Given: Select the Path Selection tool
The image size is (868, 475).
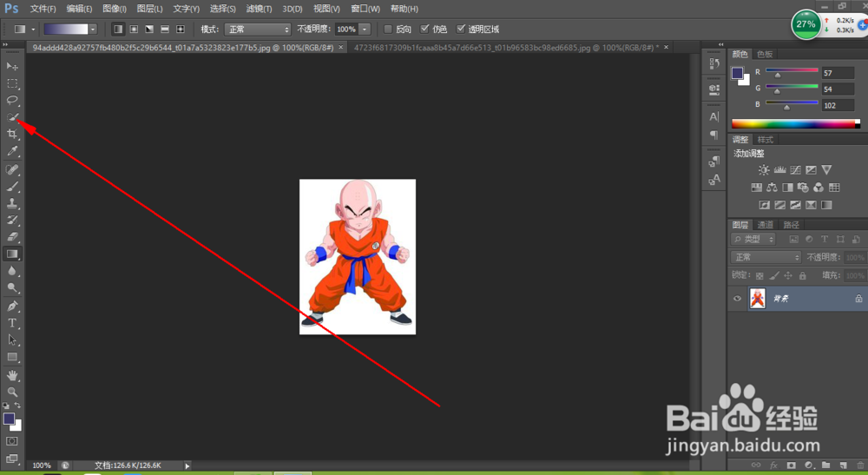Looking at the screenshot, I should [12, 340].
